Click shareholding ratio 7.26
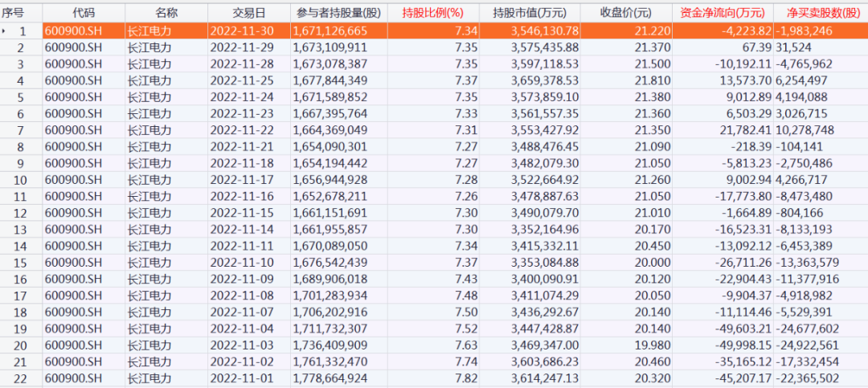Viewport: 868px width, 388px height. pos(467,197)
